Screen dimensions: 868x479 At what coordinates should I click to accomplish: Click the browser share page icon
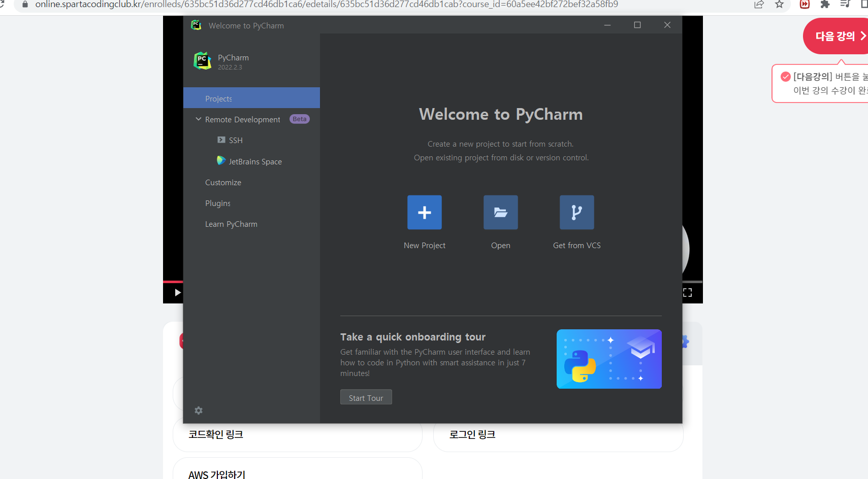[x=759, y=5]
